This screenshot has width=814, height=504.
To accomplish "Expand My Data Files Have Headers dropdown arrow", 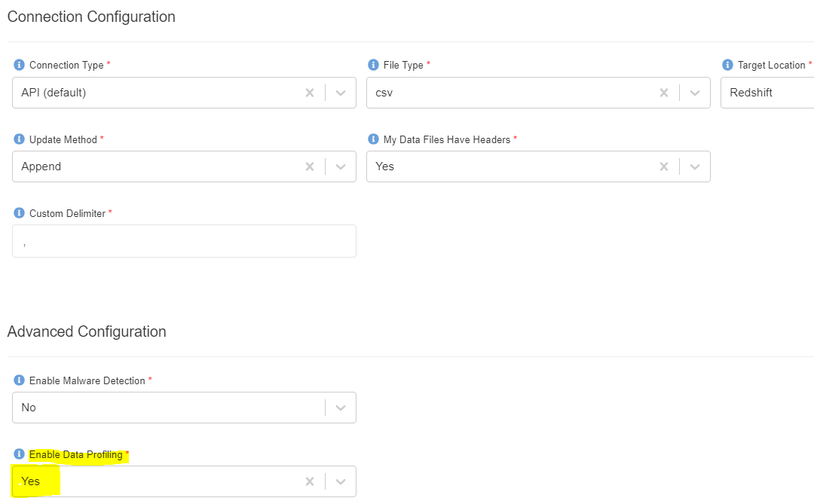I will pos(695,166).
